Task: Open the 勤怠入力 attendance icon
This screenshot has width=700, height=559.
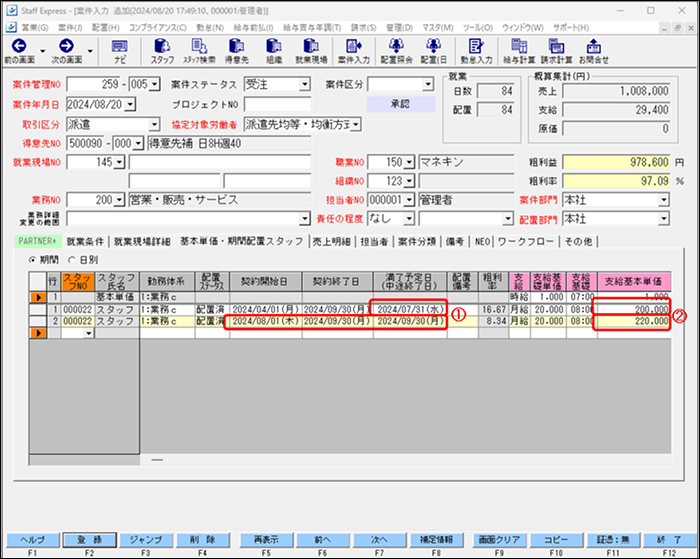Action: coord(476,46)
